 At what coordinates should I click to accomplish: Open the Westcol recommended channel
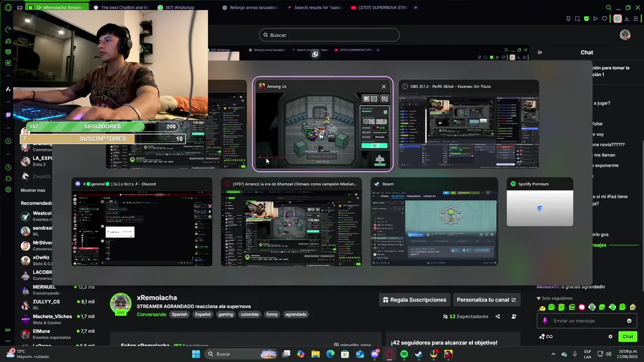pos(38,216)
